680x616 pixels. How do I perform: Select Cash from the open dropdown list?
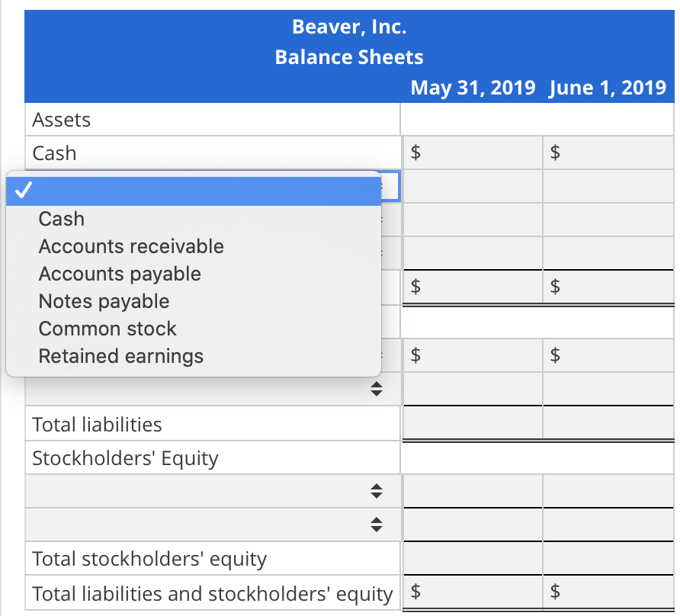(x=61, y=219)
